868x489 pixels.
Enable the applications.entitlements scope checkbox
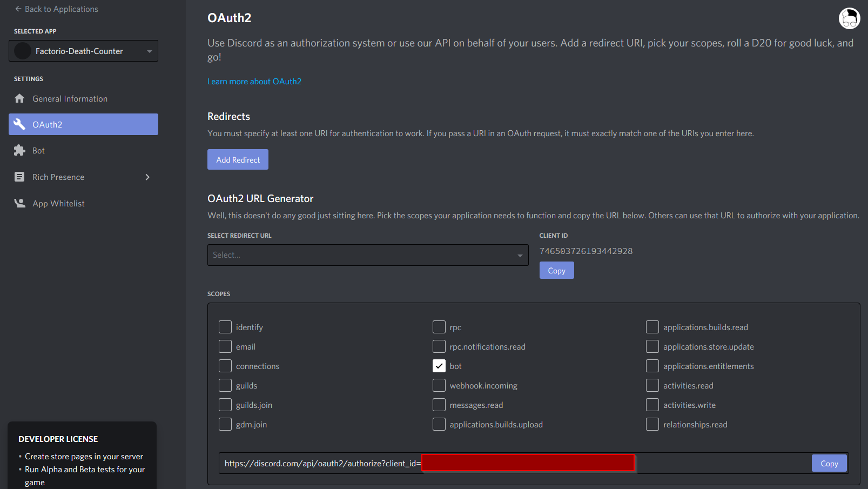[x=652, y=366]
